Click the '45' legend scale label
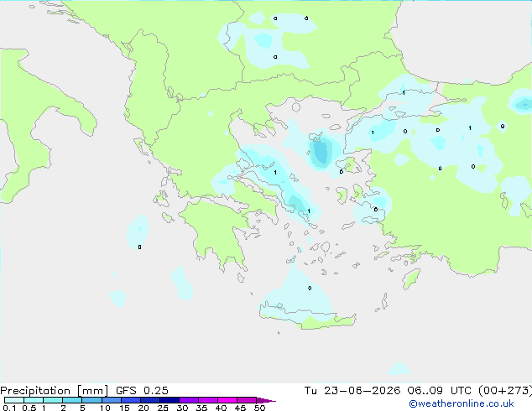 pos(240,408)
